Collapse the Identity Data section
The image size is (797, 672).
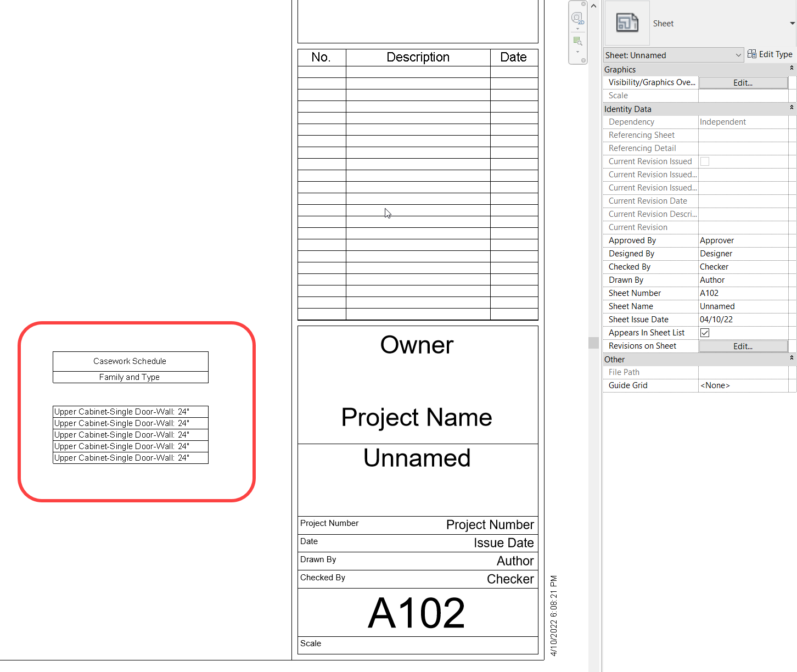tap(791, 108)
